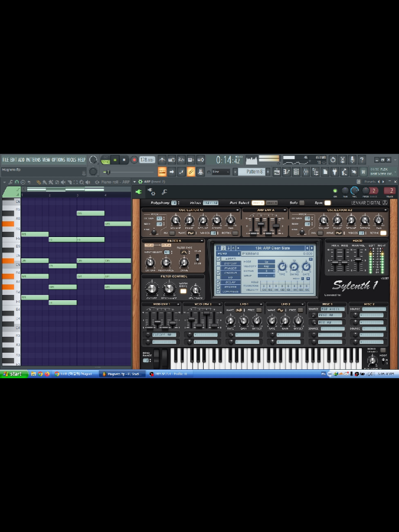This screenshot has height=532, width=399.
Task: Click the A#5 note in piano roll
Action: click(x=91, y=214)
